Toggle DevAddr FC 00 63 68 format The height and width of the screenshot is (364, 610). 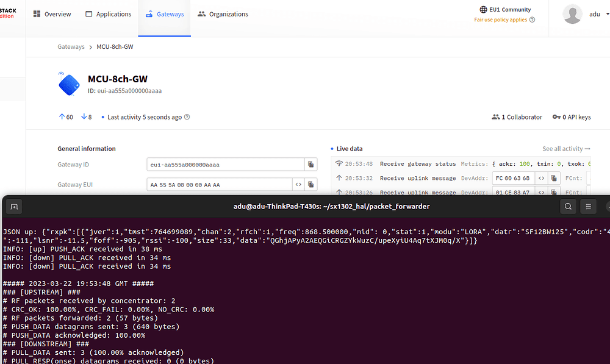click(541, 178)
